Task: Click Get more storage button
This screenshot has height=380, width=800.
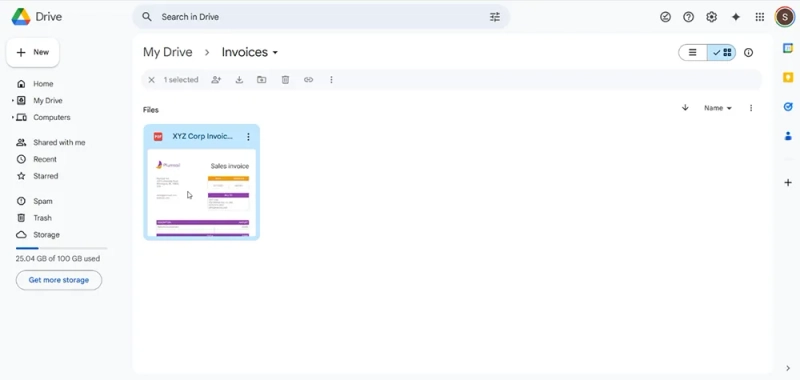Action: 59,280
